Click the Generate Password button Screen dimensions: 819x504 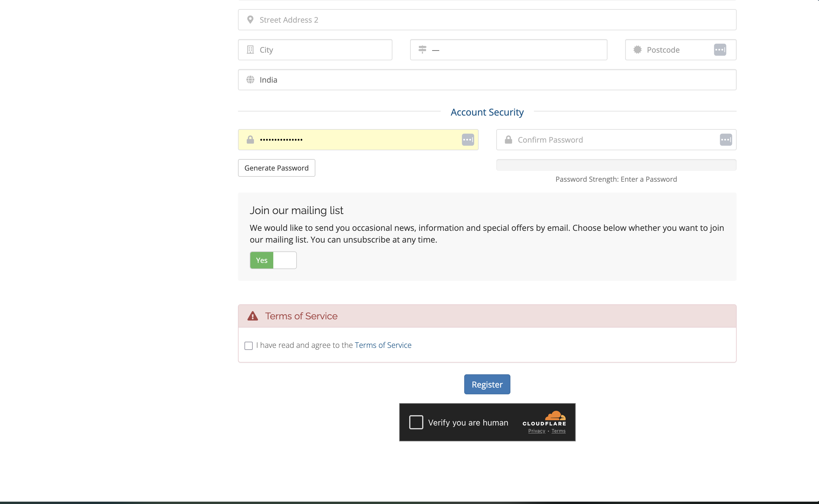(x=276, y=168)
